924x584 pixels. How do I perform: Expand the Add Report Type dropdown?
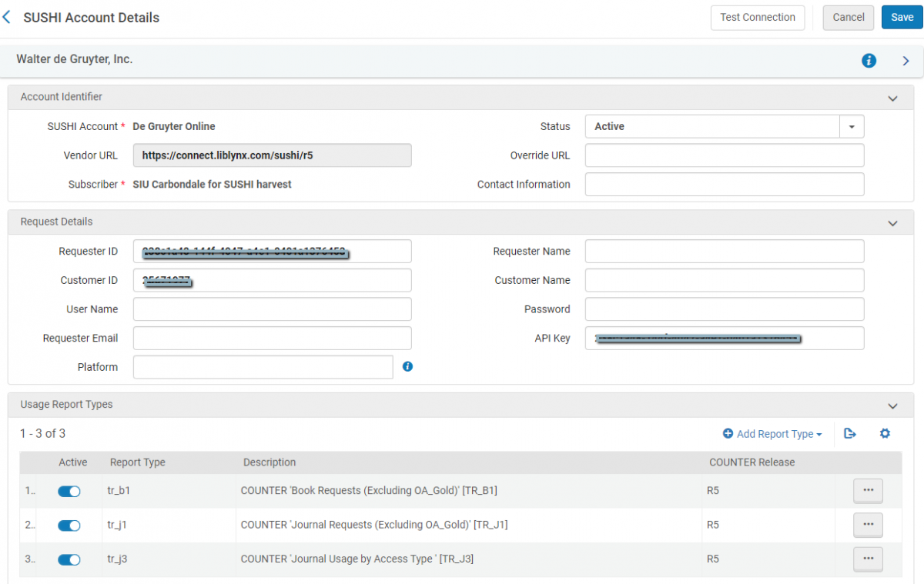point(772,434)
